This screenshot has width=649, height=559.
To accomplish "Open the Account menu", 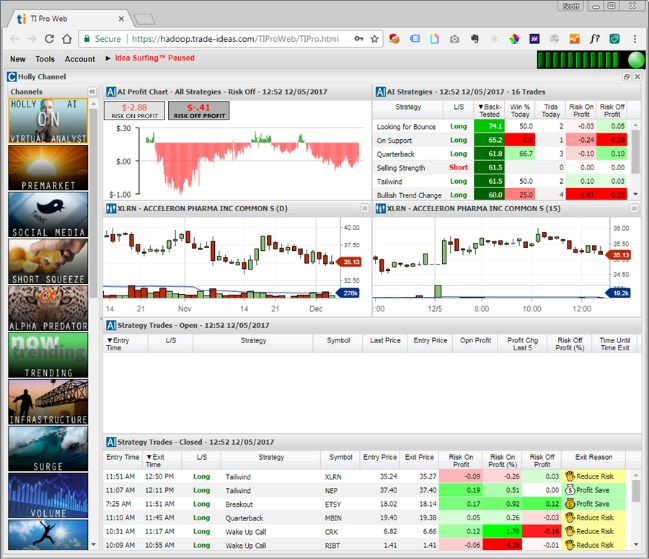I will (80, 59).
